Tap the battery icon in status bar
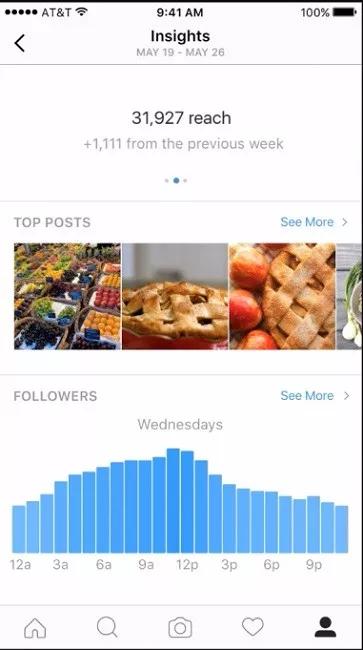Viewport: 363px width, 650px height. click(344, 12)
